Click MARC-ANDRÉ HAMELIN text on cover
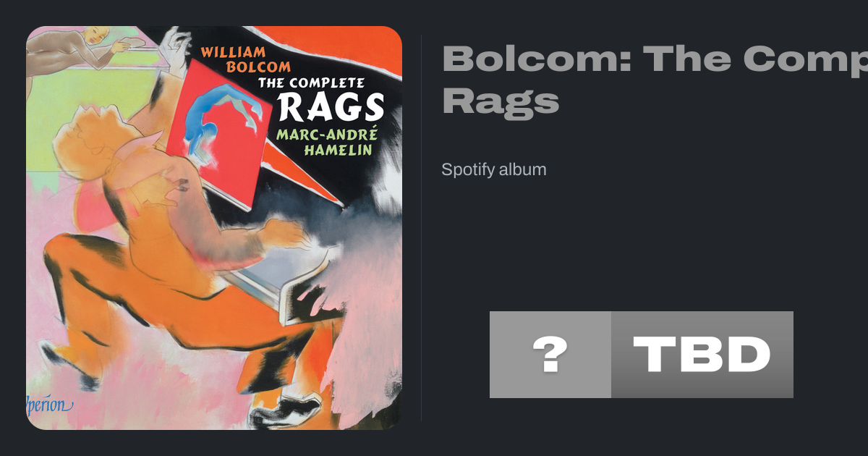The image size is (868, 456). click(x=324, y=141)
